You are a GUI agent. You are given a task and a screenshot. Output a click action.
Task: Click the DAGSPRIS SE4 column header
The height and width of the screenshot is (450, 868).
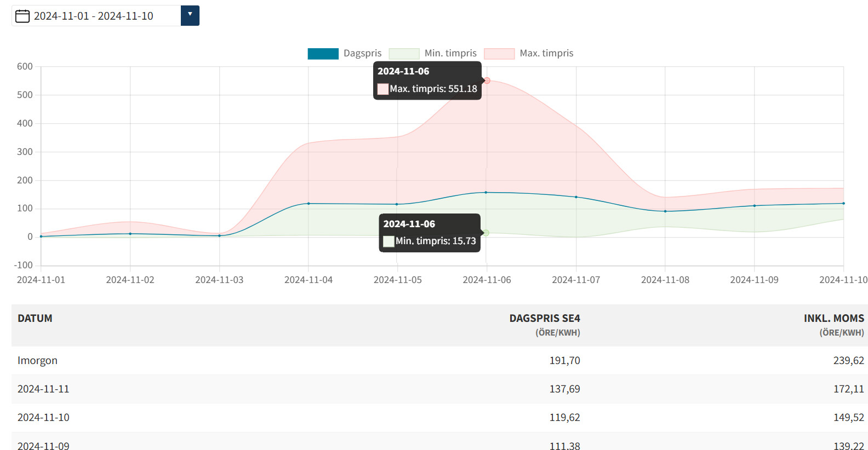coord(544,319)
